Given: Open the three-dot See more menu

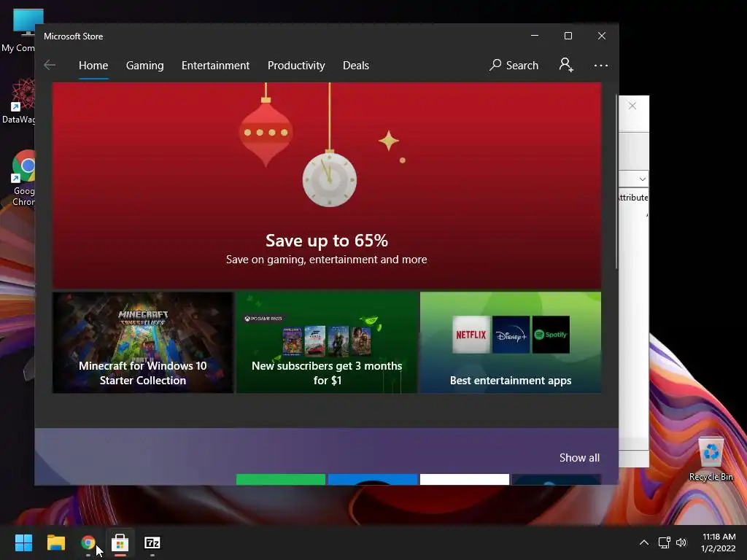Looking at the screenshot, I should 601,65.
